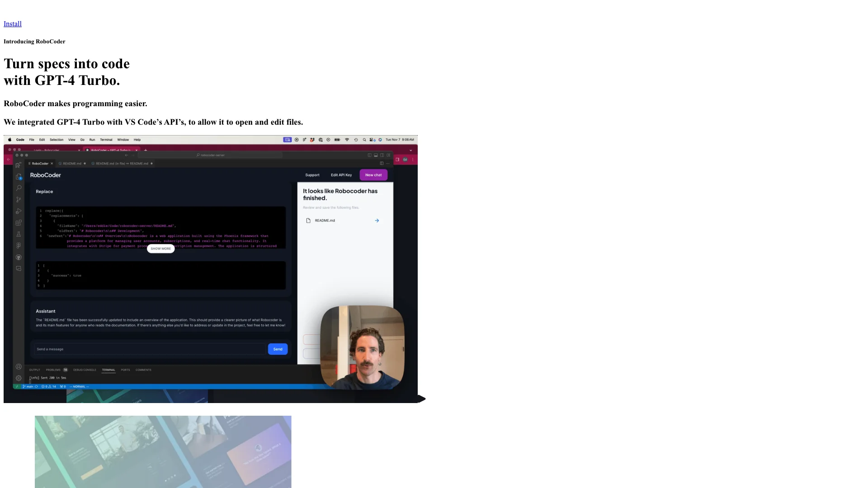Select the DEBUG CONSOLE panel tab
Screen dimensions: 868x488
click(x=85, y=370)
